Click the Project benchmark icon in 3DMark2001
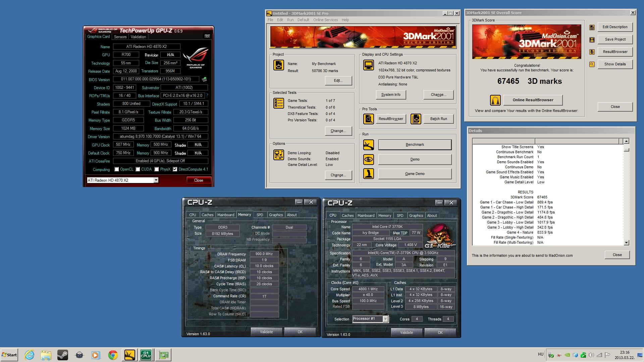Screen dimensions: 644x362 point(279,65)
